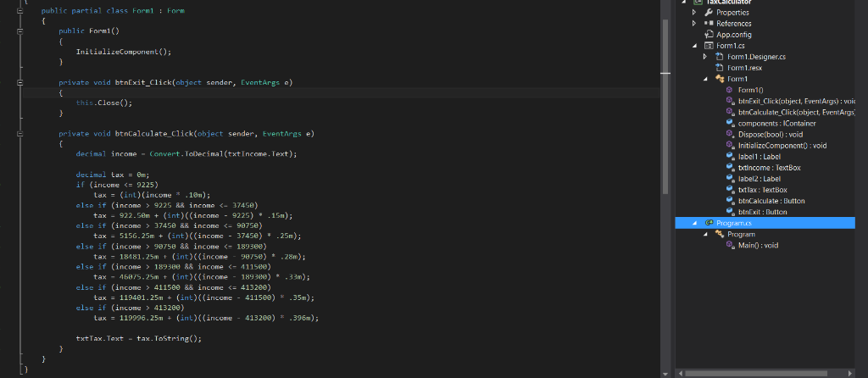Click 'public partial class Form1 : Form' line

113,10
